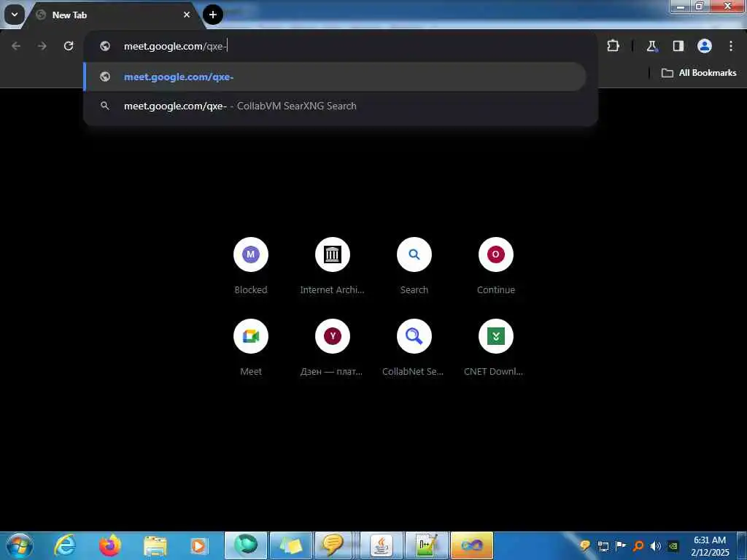Screen dimensions: 747x560
Task: Open the tab search dropdown arrow
Action: (15, 15)
